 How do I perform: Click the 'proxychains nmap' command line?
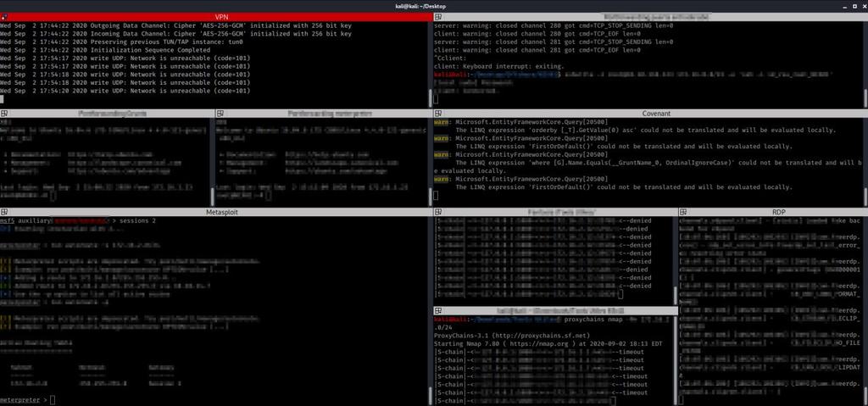coord(554,320)
